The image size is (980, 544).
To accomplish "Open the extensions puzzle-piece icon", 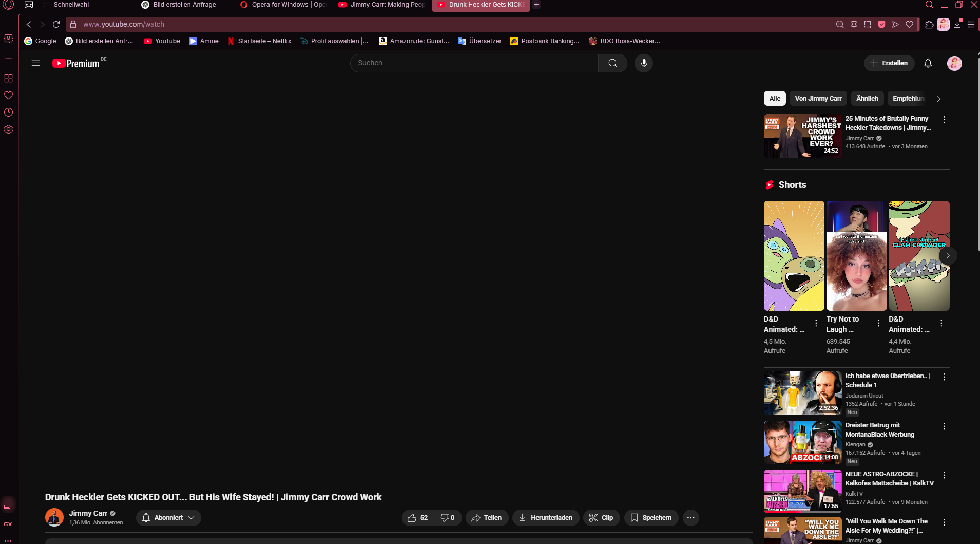I will [x=929, y=24].
